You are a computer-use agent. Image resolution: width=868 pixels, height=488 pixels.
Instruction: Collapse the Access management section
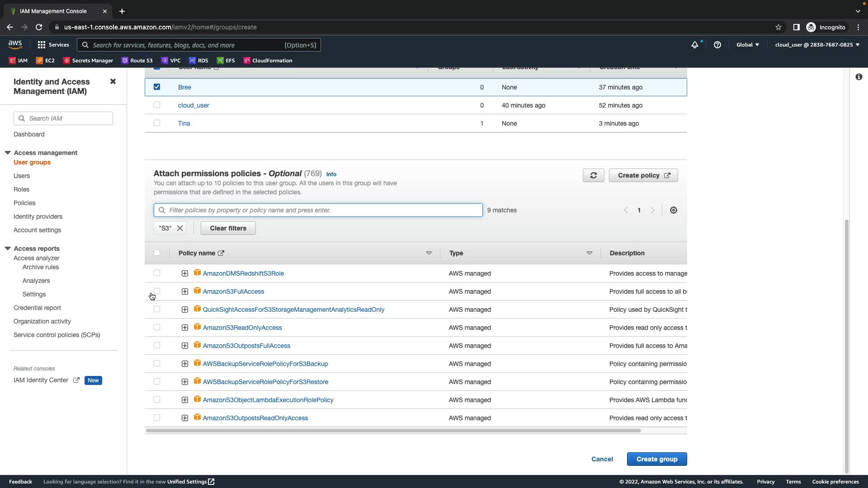pos(8,153)
